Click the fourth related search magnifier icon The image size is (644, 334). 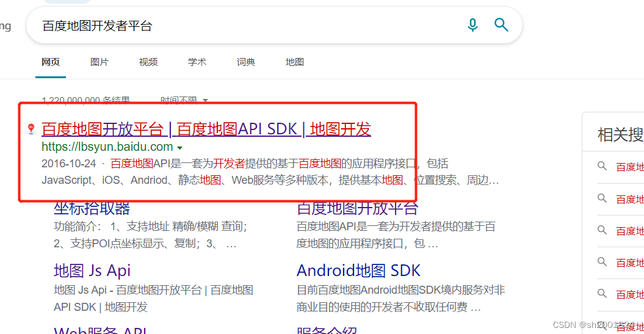tap(602, 261)
